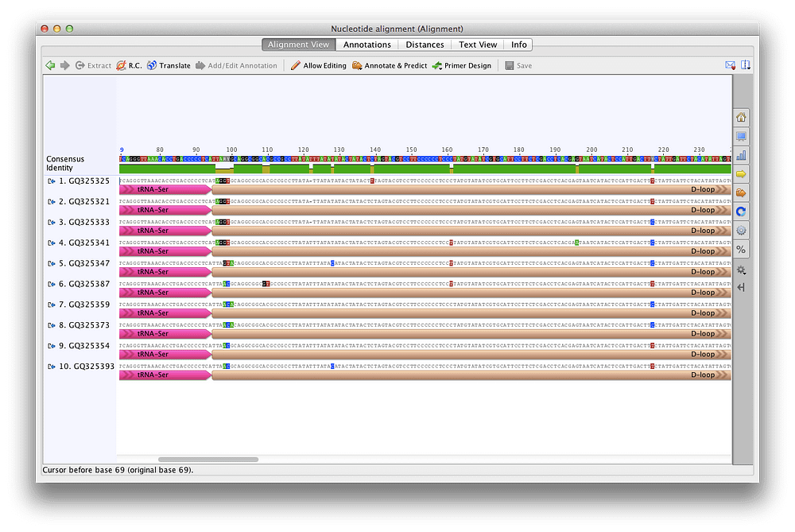Click the sequence icon beside GQ325387

51,284
